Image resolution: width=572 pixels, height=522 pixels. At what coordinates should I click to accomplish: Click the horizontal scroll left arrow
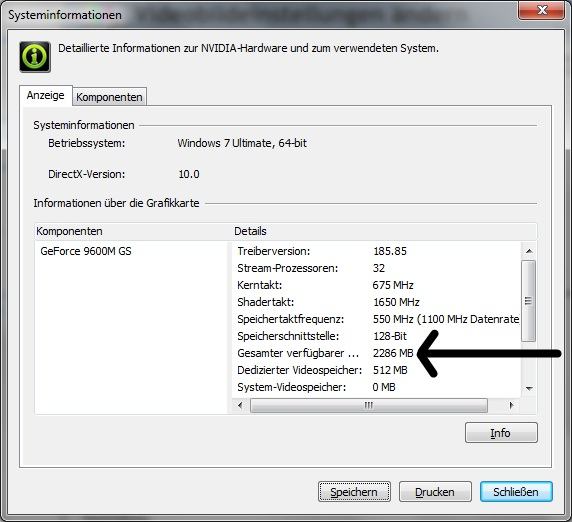[240, 405]
